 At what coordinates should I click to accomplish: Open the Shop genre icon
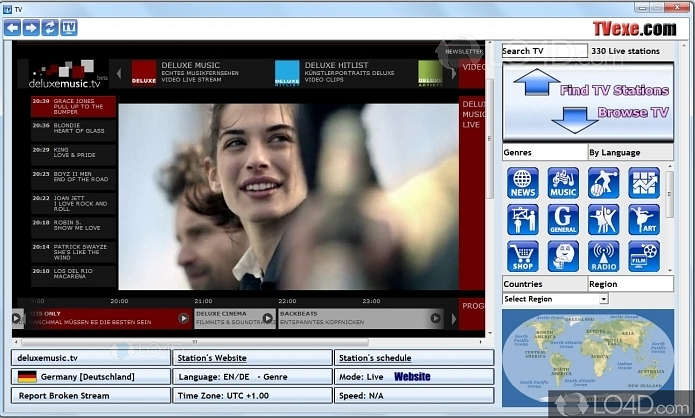(522, 256)
